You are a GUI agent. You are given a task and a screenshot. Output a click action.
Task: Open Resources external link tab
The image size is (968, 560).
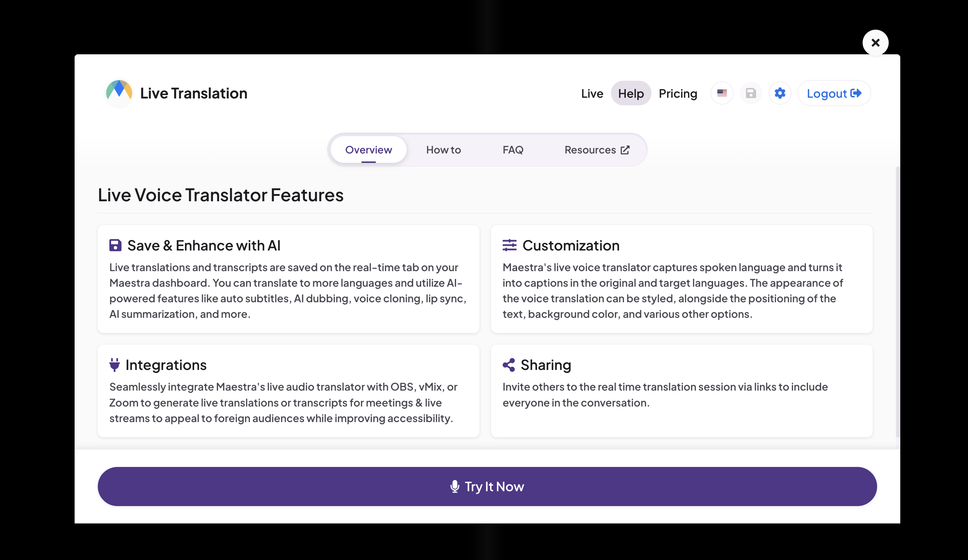click(x=596, y=150)
